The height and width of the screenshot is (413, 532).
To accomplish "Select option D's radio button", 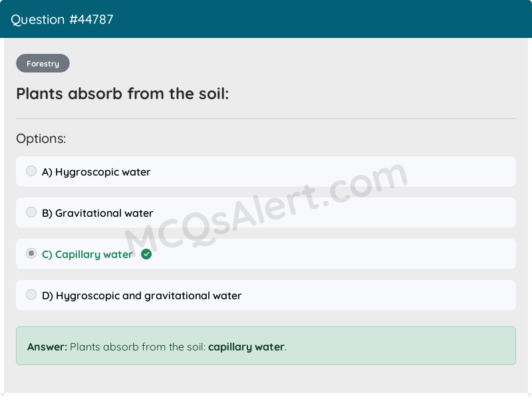I will 31,294.
